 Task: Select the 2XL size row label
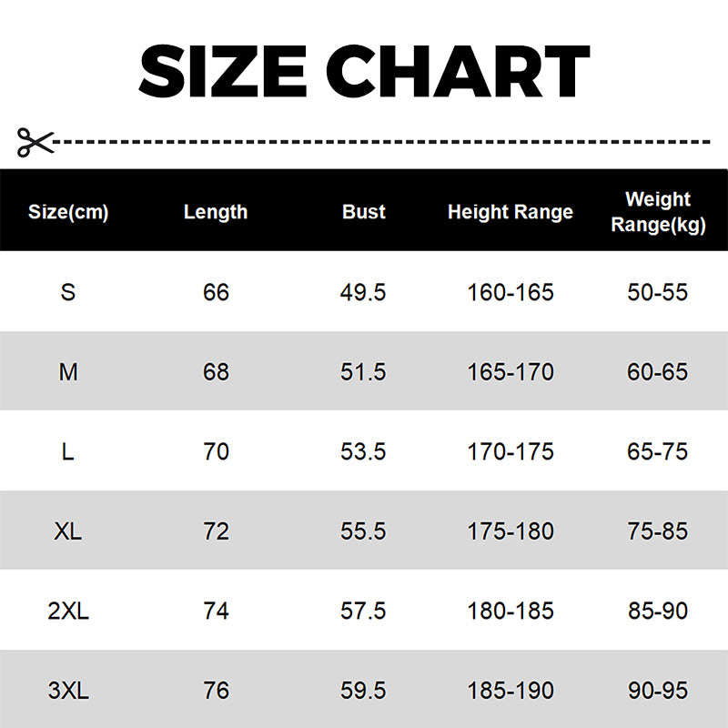(68, 611)
